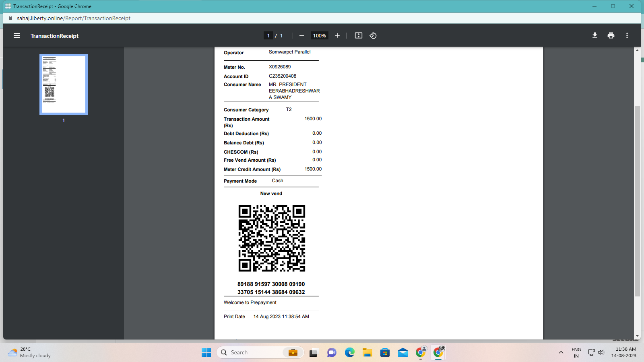
Task: Open the weather widget showing 28°C
Action: click(29, 352)
